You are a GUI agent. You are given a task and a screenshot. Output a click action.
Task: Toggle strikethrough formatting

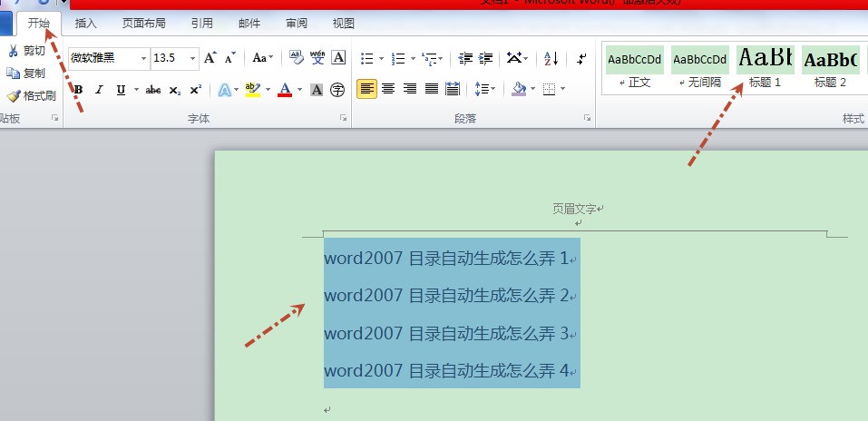[x=153, y=90]
